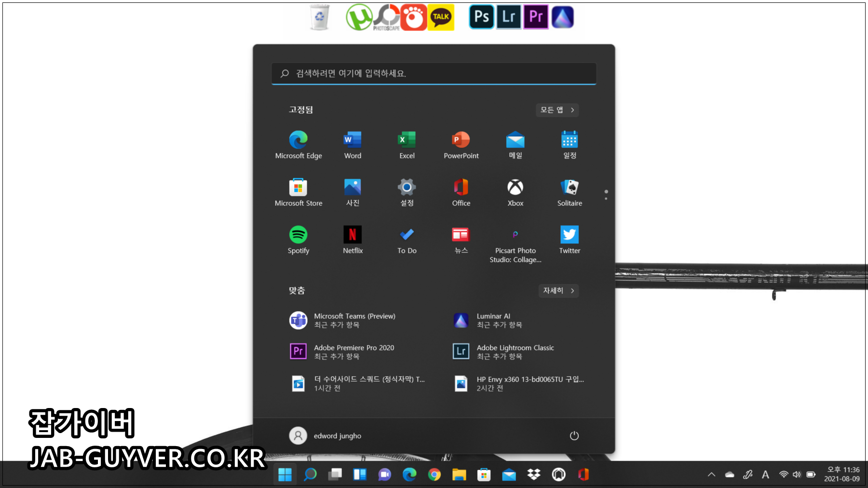Open Excel in the pinned section
868x488 pixels.
[x=407, y=145]
